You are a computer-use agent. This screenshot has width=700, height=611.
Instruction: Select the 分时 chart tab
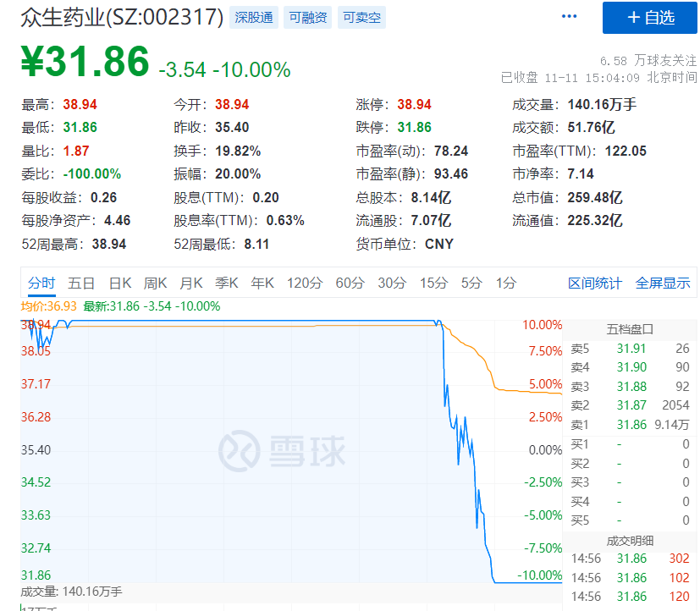pos(41,283)
